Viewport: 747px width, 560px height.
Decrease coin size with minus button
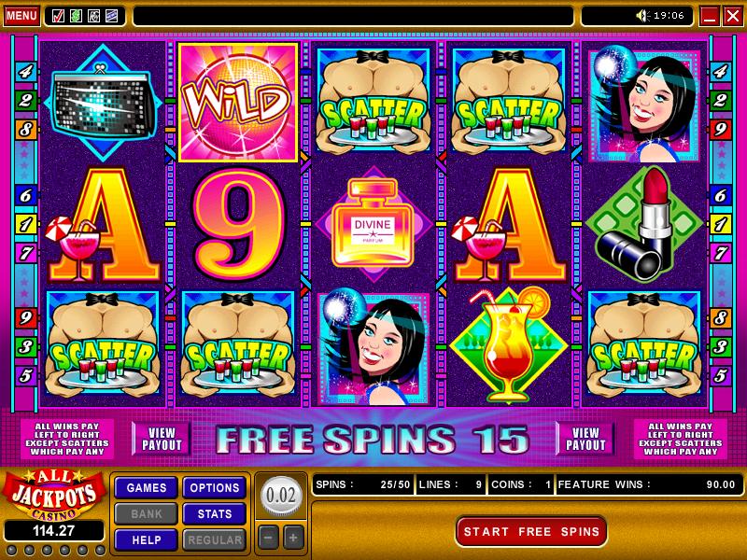(x=268, y=539)
